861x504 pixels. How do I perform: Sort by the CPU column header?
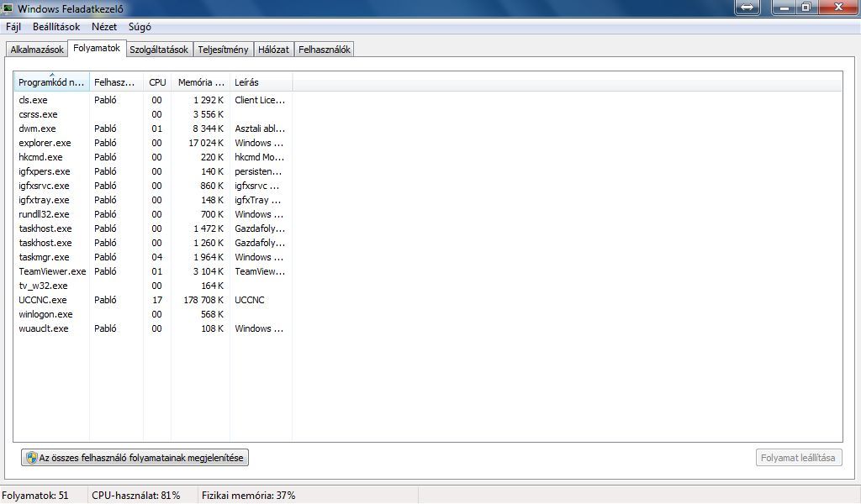[157, 82]
